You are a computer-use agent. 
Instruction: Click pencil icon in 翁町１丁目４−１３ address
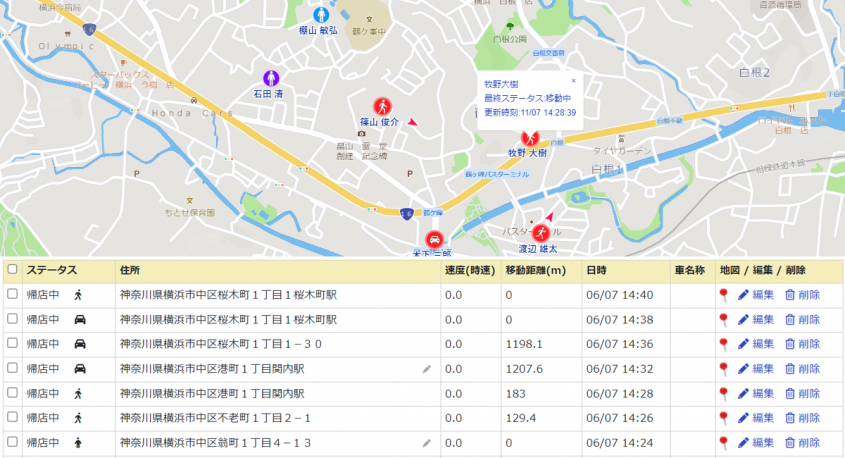[427, 443]
